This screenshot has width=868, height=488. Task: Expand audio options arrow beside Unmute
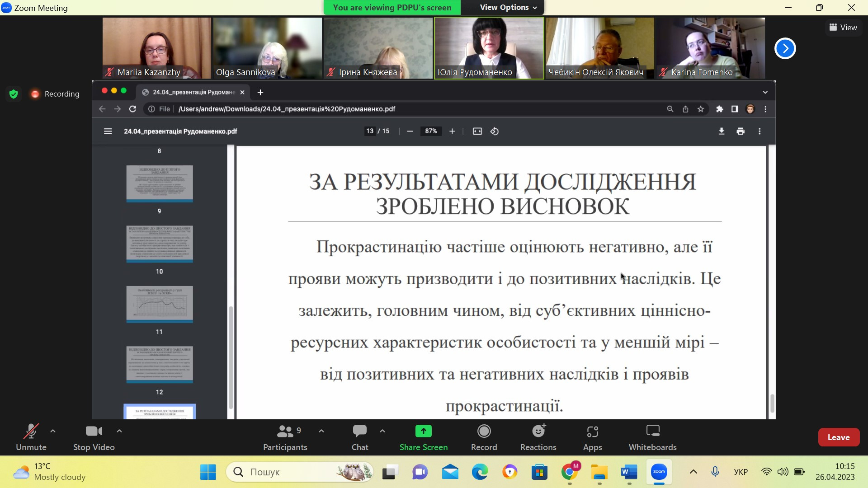tap(53, 431)
